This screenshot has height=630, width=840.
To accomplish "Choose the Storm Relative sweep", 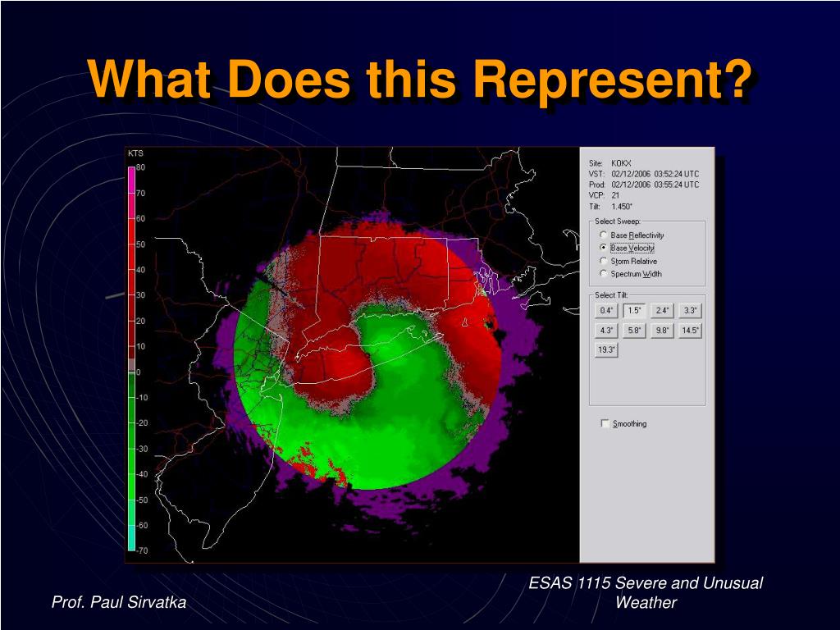I will click(628, 262).
